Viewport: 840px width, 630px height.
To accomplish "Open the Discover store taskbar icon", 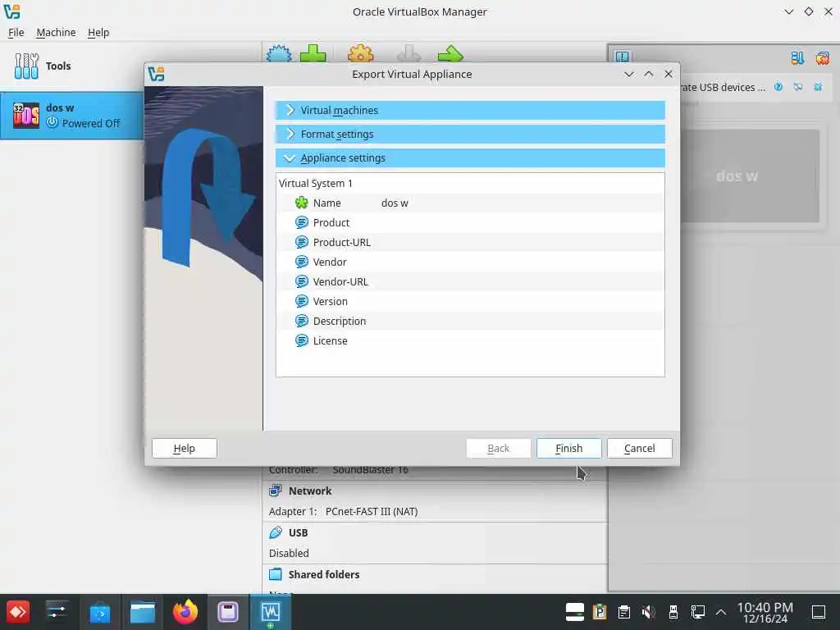I will (99, 612).
